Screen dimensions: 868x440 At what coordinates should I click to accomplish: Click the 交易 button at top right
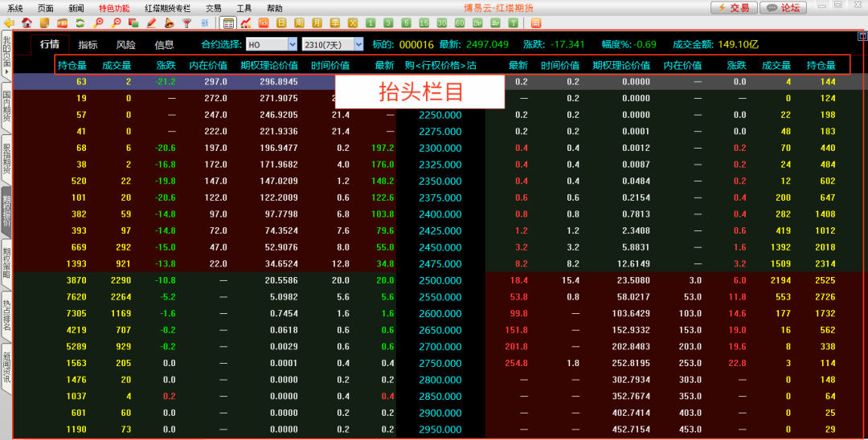point(733,7)
